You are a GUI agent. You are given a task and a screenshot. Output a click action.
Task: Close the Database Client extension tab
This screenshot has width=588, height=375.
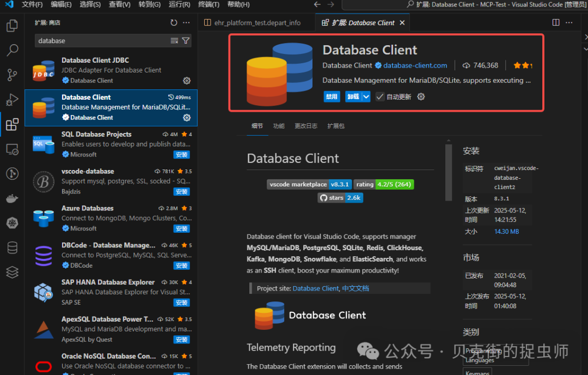tap(402, 22)
